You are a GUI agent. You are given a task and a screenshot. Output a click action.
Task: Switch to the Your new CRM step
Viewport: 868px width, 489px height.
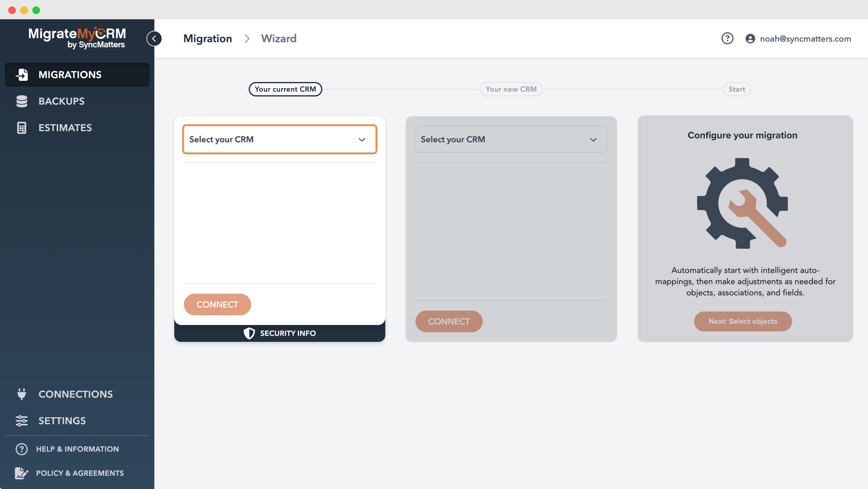point(511,89)
